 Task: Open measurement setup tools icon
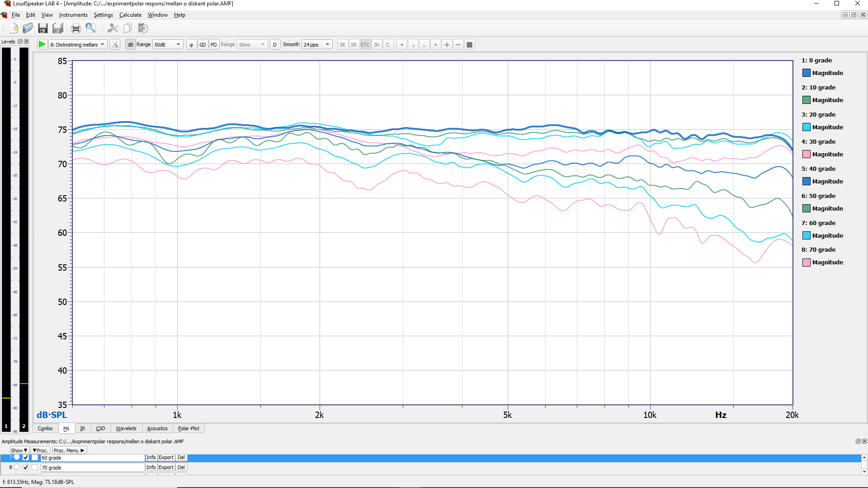pos(115,44)
